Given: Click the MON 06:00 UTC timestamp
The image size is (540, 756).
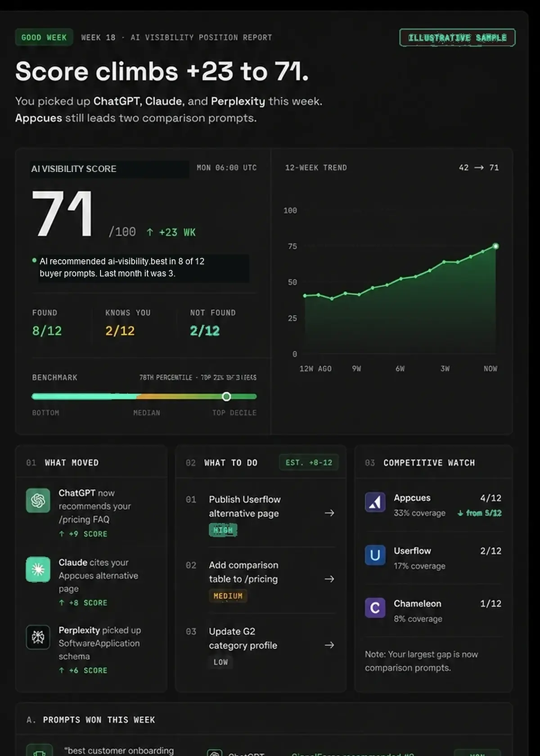Looking at the screenshot, I should tap(227, 167).
